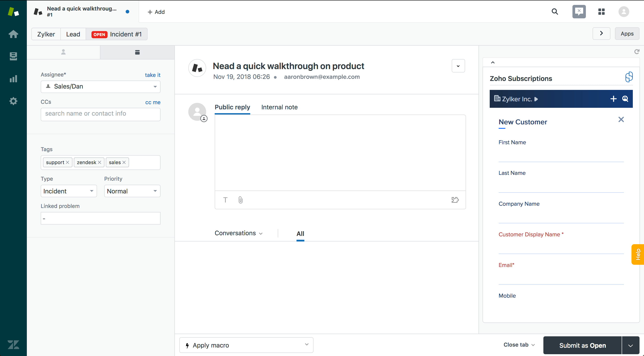This screenshot has width=644, height=356.
Task: Open Admin settings gear icon
Action: coord(13,101)
